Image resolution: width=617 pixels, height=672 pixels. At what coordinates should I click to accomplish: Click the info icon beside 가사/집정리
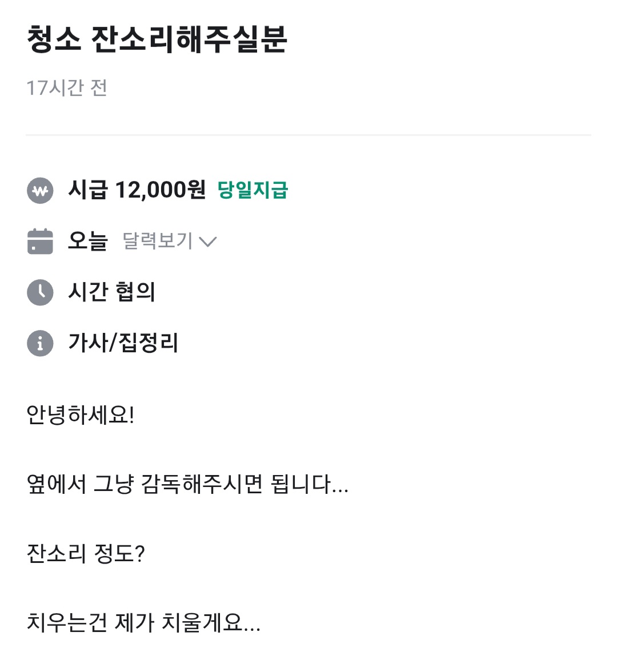tap(40, 343)
